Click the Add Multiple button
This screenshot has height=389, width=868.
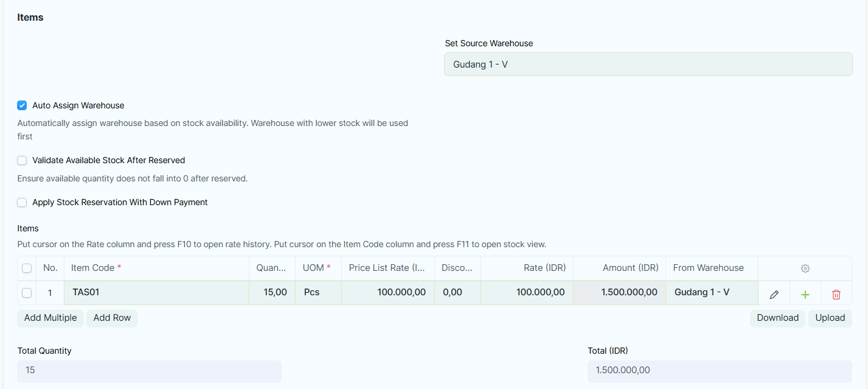[50, 318]
